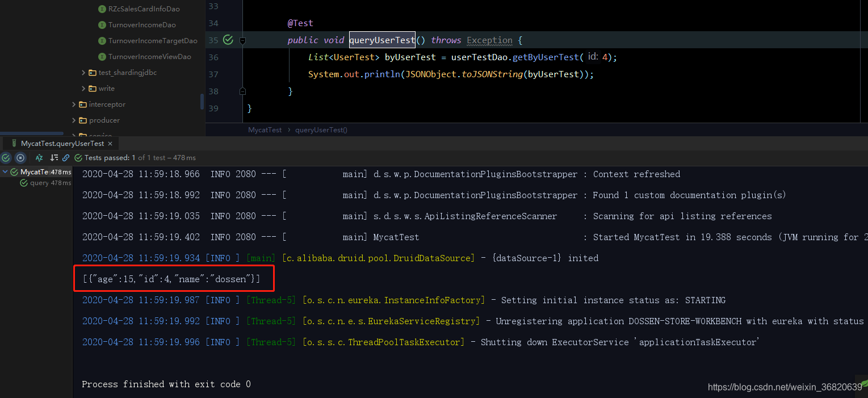The image size is (868, 398).
Task: Click the folder icon beside write
Action: (93, 89)
